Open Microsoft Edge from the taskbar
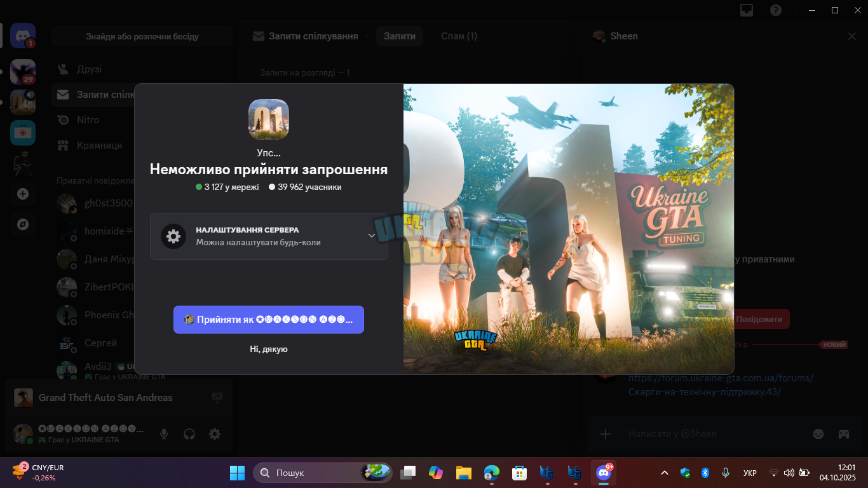 (491, 473)
